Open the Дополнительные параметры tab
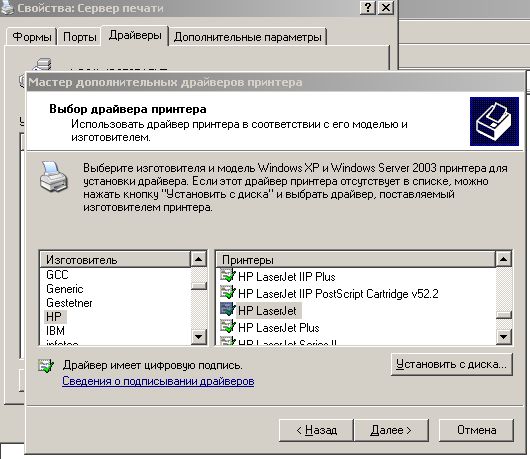The image size is (530, 459). pyautogui.click(x=248, y=37)
